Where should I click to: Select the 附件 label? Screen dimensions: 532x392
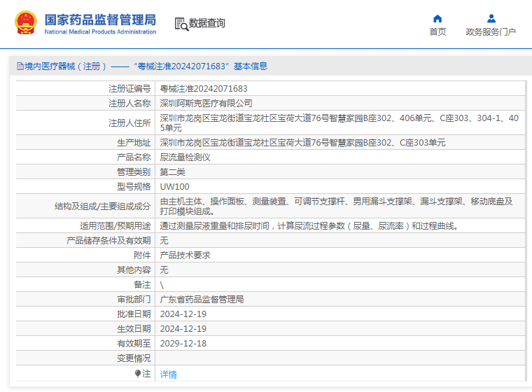point(142,255)
